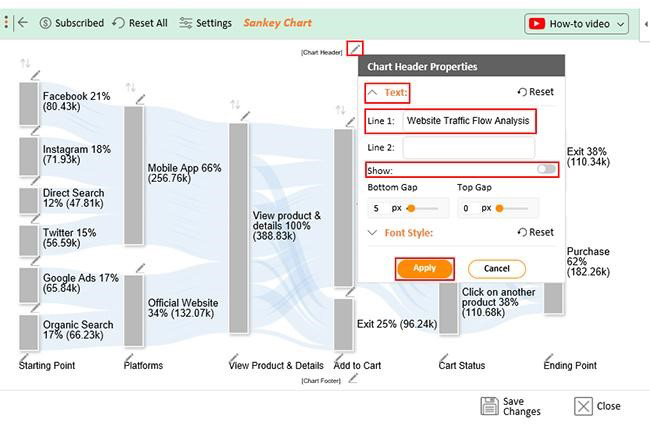
Task: Click the Click on another product 38% label
Action: pos(498,302)
